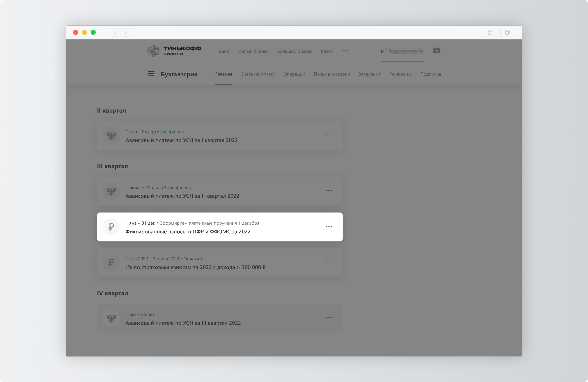This screenshot has width=588, height=382.
Task: Go to Письма и сверки tab
Action: click(x=331, y=74)
